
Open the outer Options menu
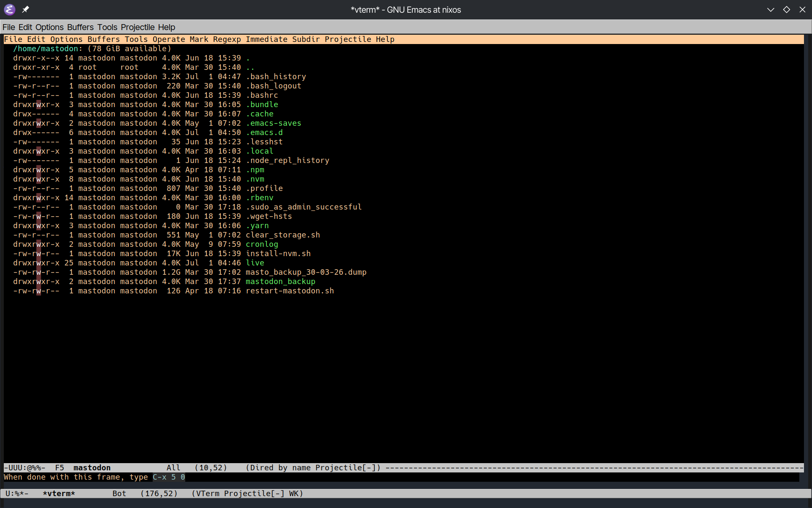[49, 27]
